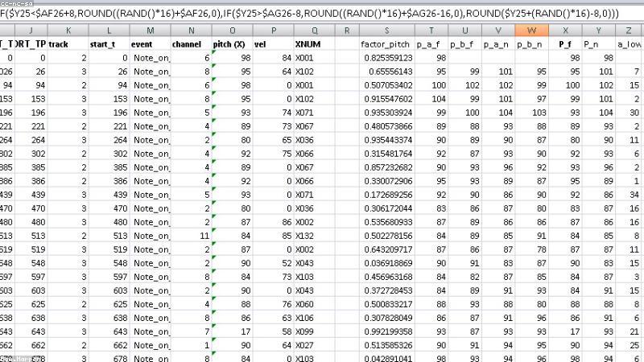This screenshot has width=644, height=362.
Task: Click cell with value 0.935443374
Action: 387,140
